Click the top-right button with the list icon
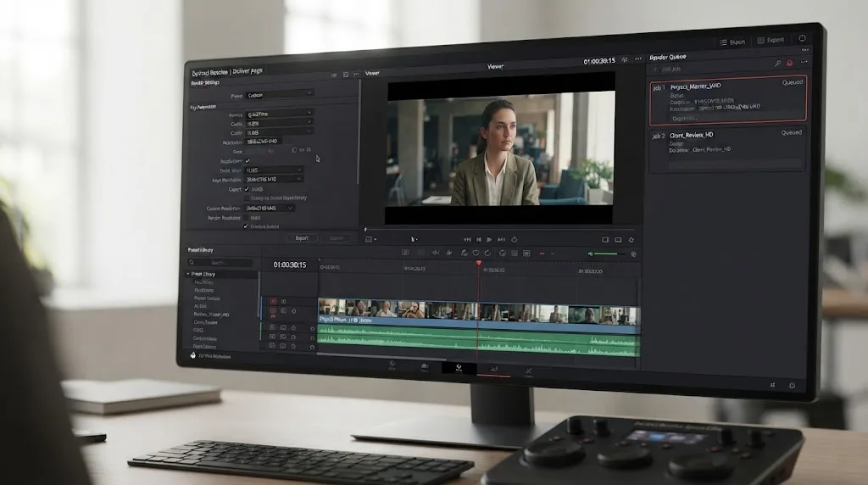 click(732, 42)
